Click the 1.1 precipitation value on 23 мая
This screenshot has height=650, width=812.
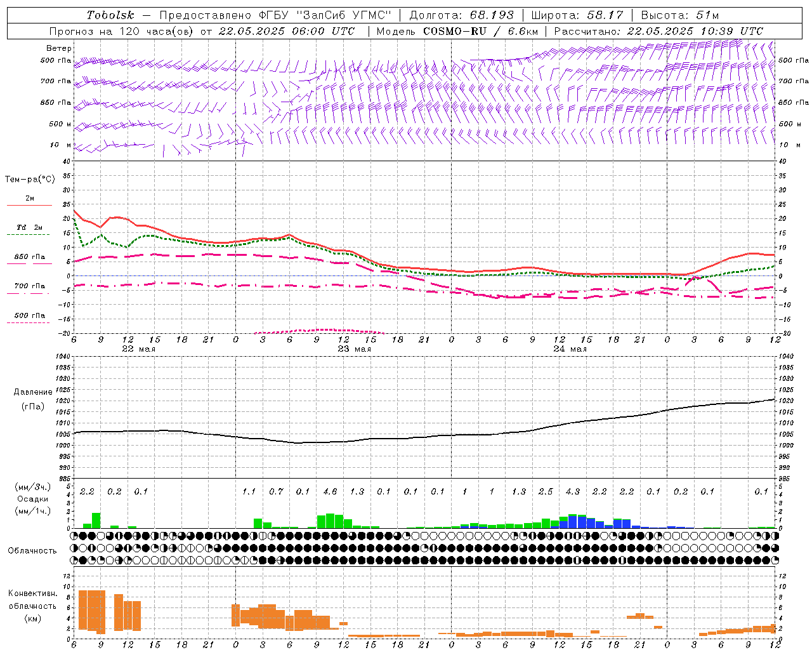click(x=249, y=491)
